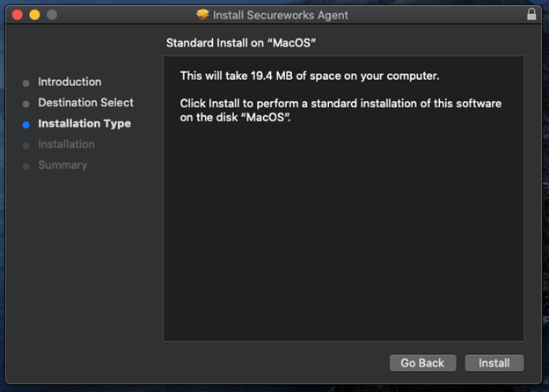Image resolution: width=549 pixels, height=392 pixels.
Task: Click the dim bullet beside Installation
Action: pos(26,145)
